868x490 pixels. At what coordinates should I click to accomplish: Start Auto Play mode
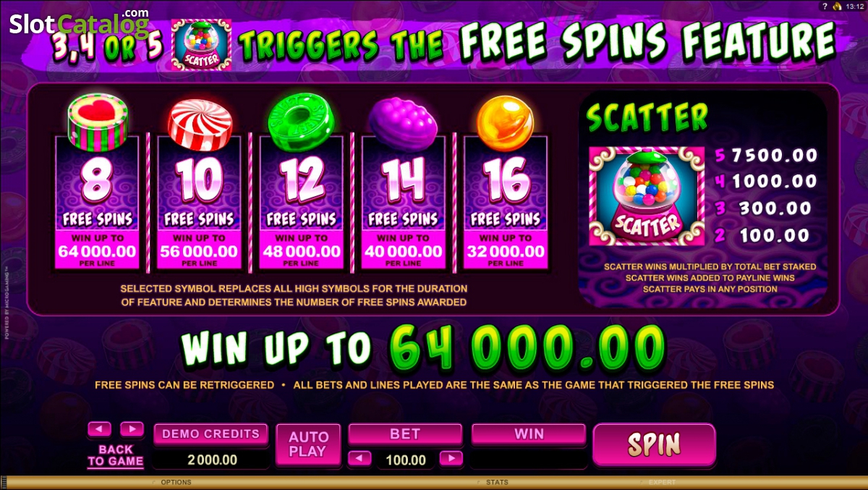click(x=309, y=444)
